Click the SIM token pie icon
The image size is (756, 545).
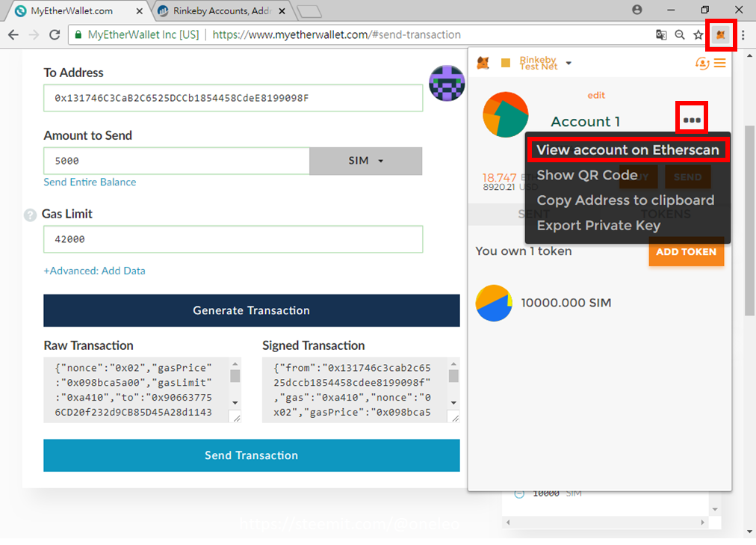pos(494,303)
